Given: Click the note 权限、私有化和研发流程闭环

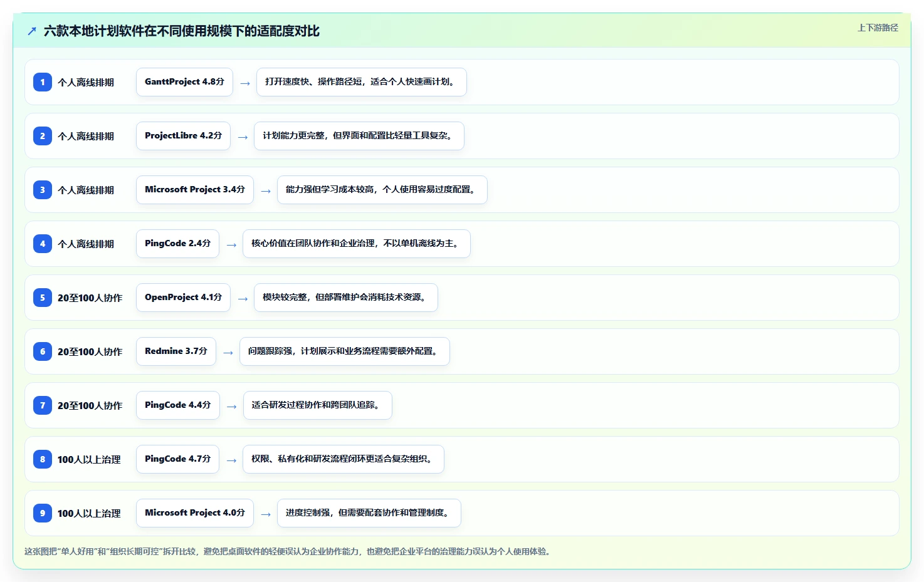Looking at the screenshot, I should [x=344, y=459].
